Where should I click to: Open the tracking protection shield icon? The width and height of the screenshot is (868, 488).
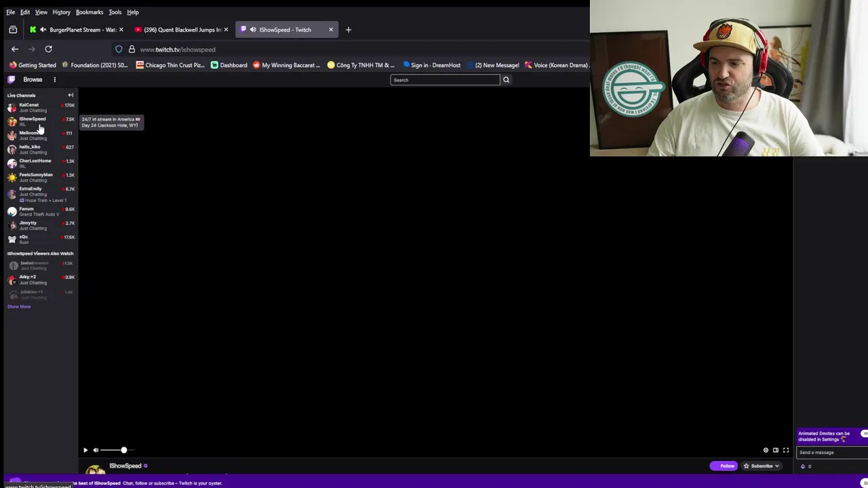click(119, 49)
